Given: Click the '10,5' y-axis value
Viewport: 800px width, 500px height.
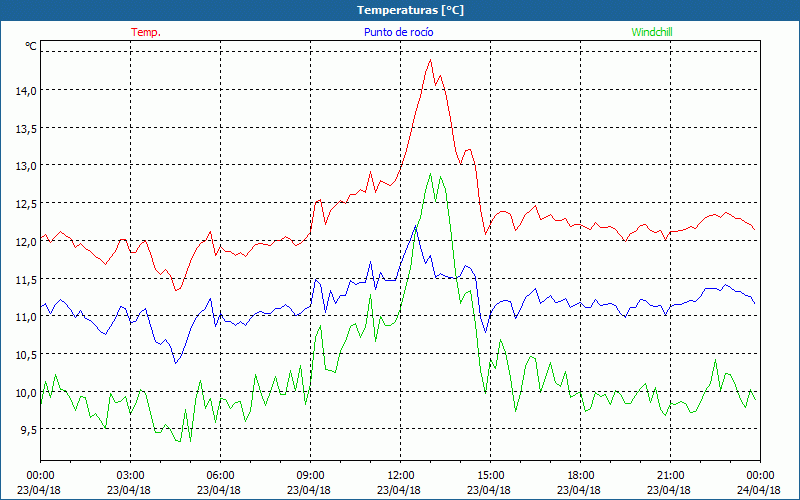Looking at the screenshot, I should point(26,355).
